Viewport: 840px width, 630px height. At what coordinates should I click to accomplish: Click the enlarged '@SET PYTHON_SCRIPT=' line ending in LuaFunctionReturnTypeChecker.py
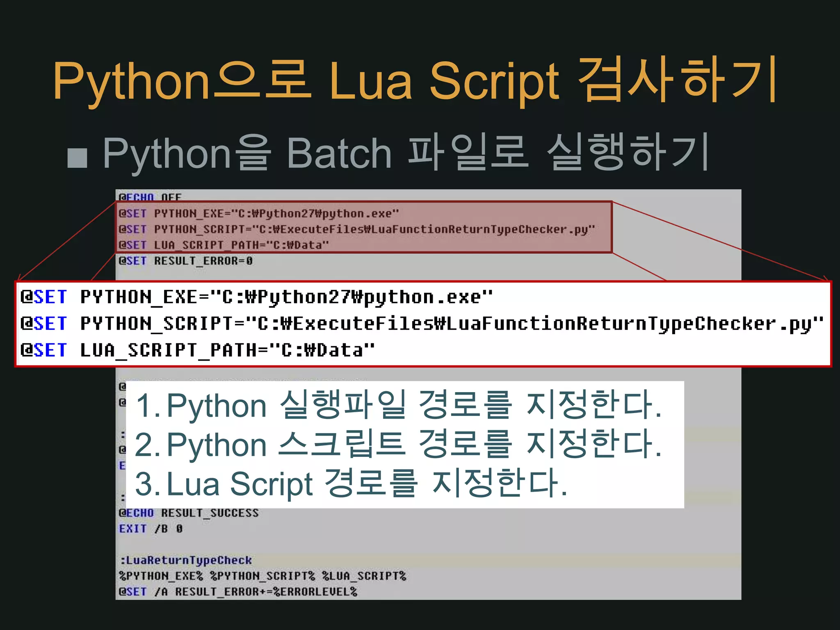422,324
